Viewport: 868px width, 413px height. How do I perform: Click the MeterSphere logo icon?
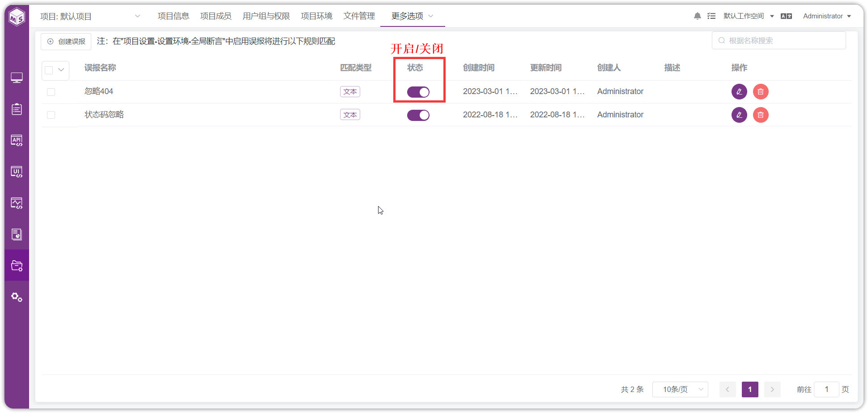(x=17, y=17)
